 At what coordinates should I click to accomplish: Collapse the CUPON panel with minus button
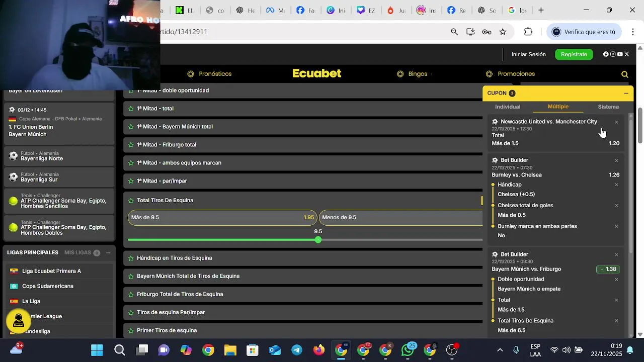click(x=626, y=93)
